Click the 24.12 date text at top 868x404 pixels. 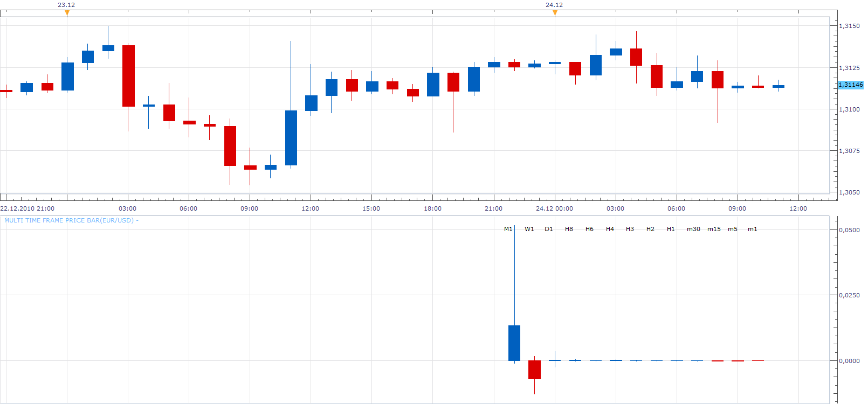click(554, 5)
